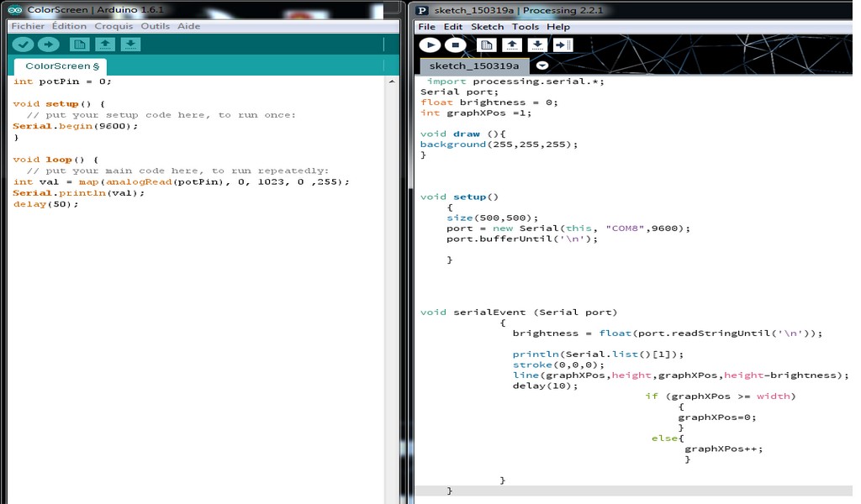
Task: Open the Outils menu in Arduino
Action: point(155,26)
